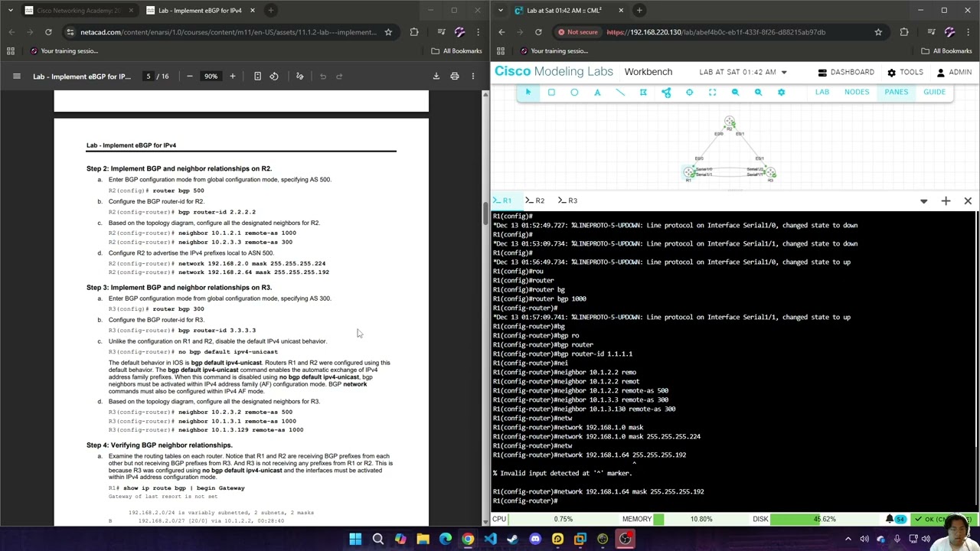Open PDF viewer more actions menu
Image resolution: width=980 pixels, height=551 pixels.
tap(473, 76)
